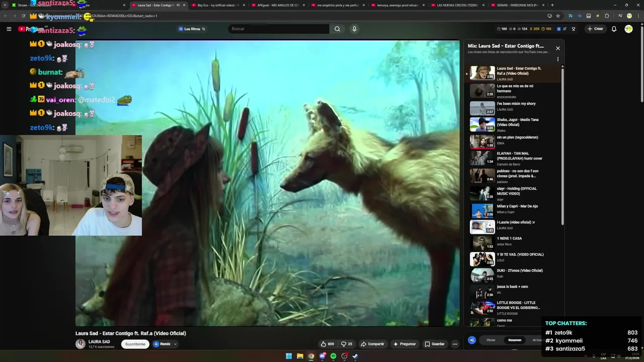Open a new browser tab
This screenshot has width=644, height=362.
[x=552, y=5]
